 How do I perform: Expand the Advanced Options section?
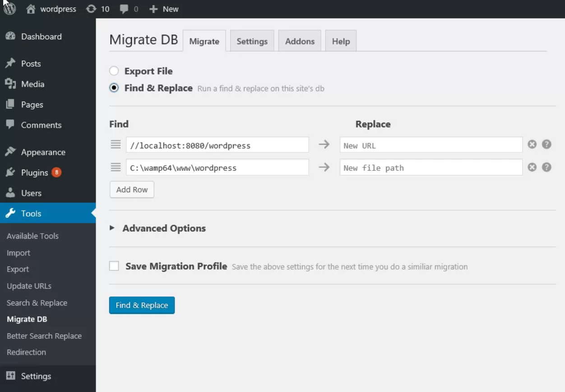(x=158, y=228)
